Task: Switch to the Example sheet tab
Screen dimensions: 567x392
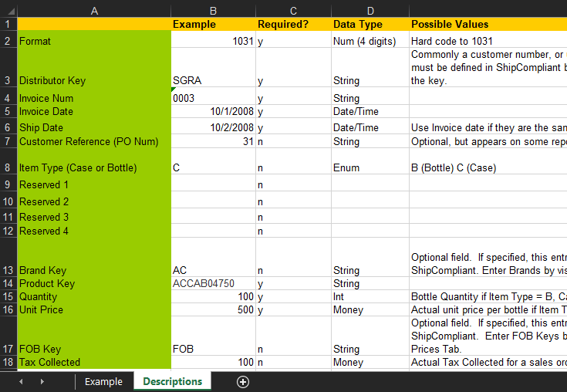Action: click(103, 382)
